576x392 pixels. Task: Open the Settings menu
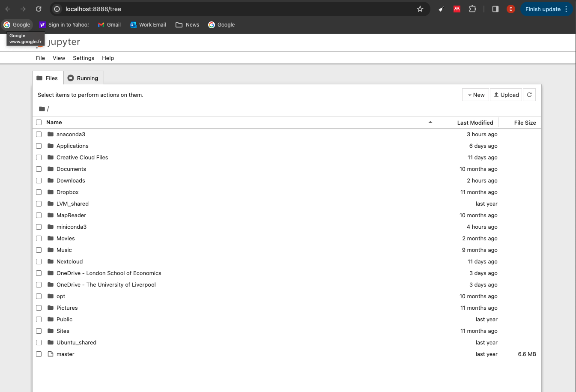coord(84,58)
